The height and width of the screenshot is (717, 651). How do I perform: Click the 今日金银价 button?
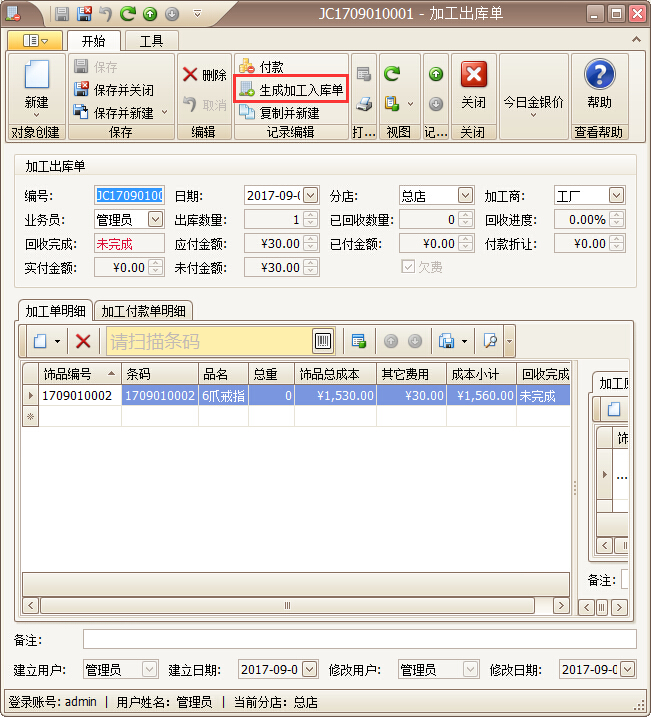click(x=533, y=102)
